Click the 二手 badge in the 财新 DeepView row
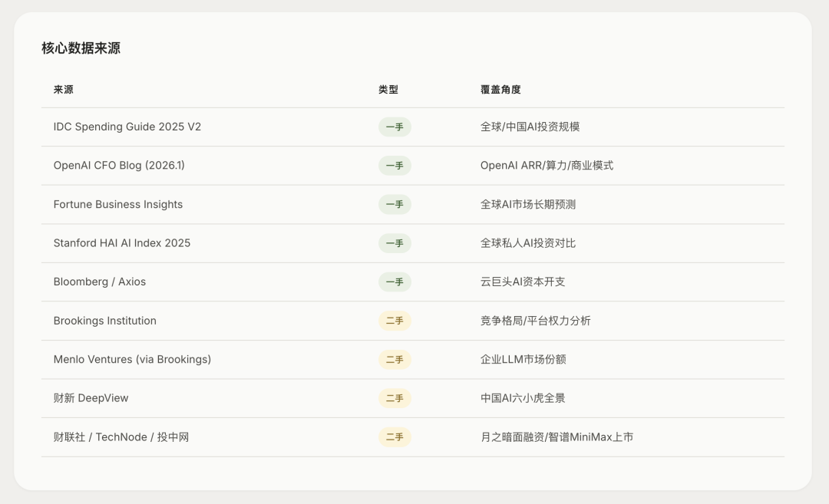Image resolution: width=829 pixels, height=504 pixels. (395, 398)
